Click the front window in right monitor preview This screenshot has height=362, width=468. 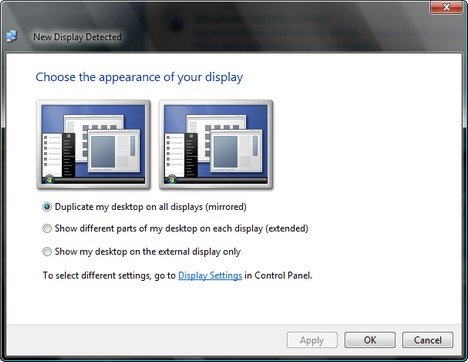[237, 151]
